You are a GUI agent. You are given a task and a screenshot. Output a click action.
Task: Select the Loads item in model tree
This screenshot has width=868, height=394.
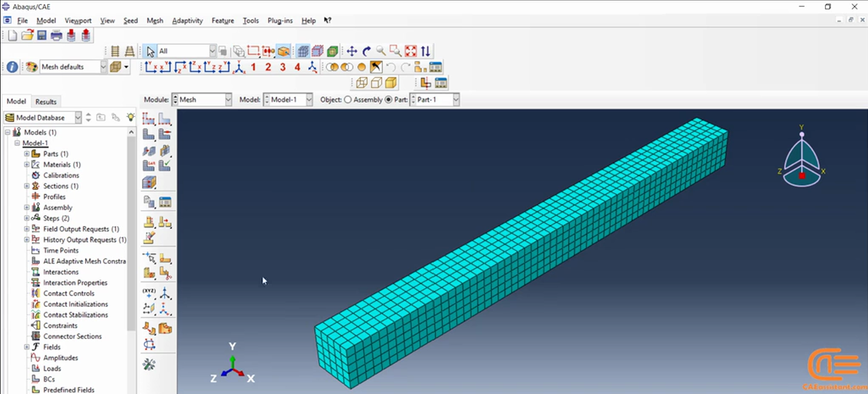(x=52, y=369)
